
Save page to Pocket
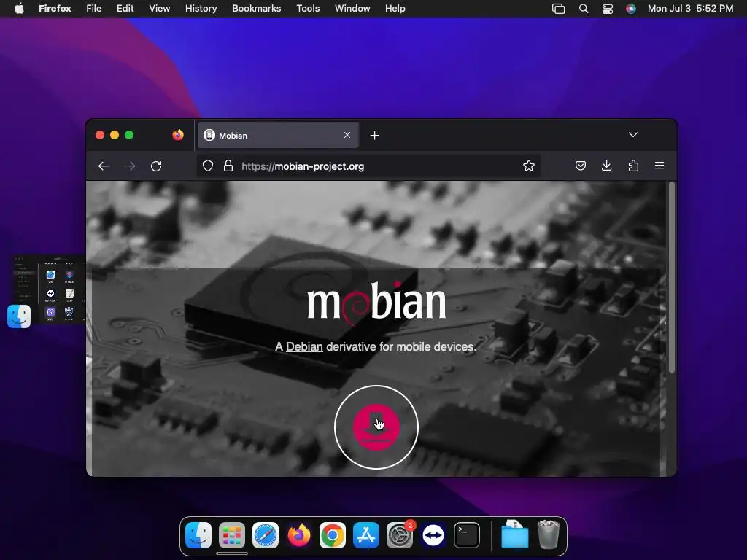point(580,166)
